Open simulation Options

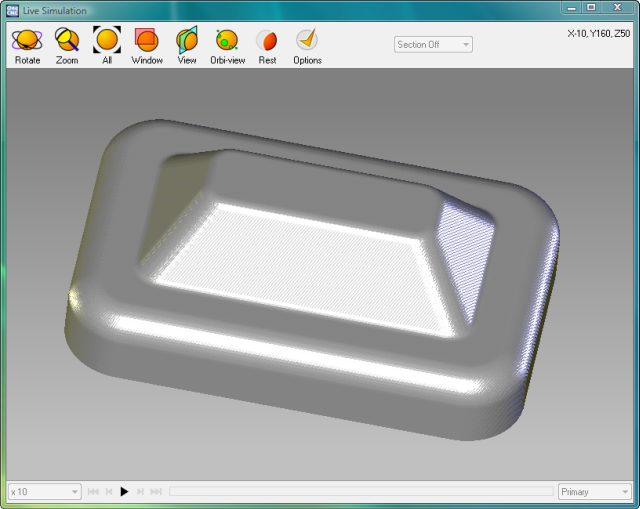[307, 46]
